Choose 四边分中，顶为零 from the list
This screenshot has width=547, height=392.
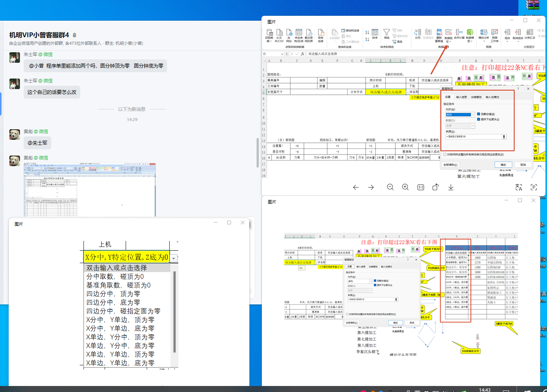[x=113, y=294]
